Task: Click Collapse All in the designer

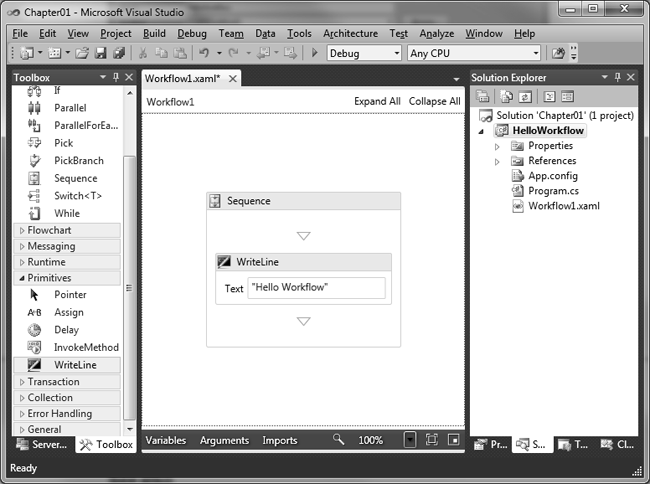Action: (x=434, y=102)
